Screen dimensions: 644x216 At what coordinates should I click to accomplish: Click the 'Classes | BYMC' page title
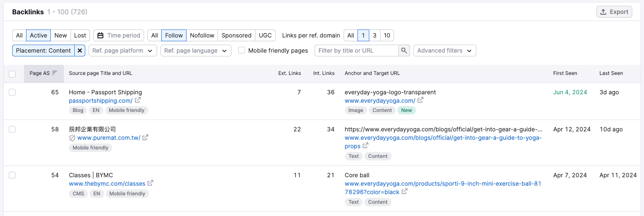click(91, 175)
